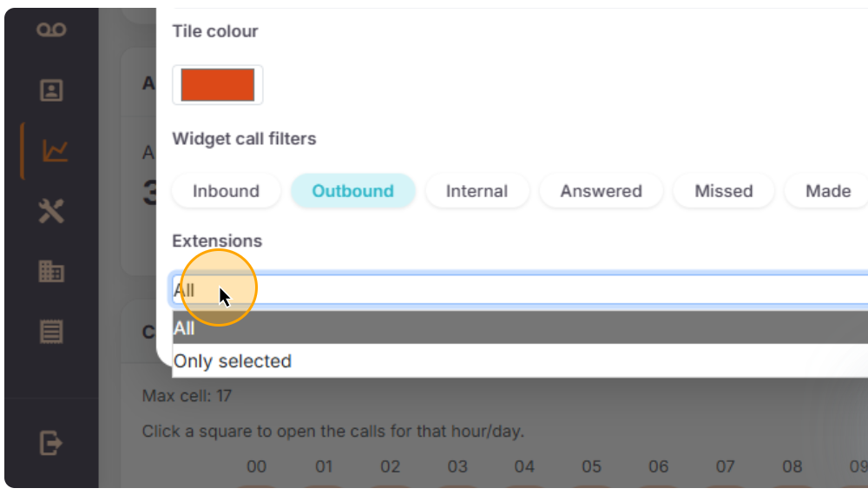Toggle the Internal call filter chip
868x495 pixels.
(x=477, y=191)
